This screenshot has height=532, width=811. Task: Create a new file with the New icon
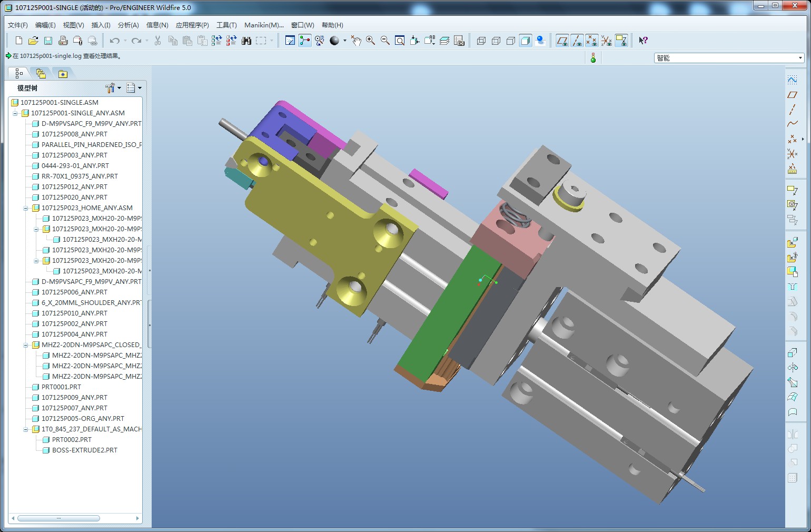click(19, 41)
